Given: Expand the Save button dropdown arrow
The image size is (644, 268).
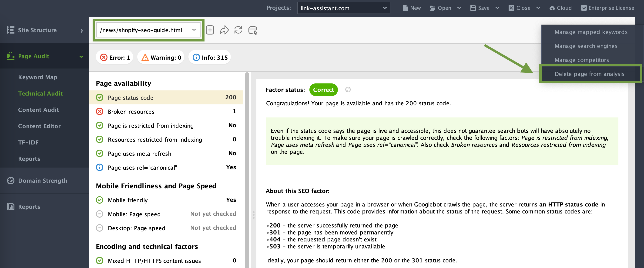Looking at the screenshot, I should pos(497,8).
